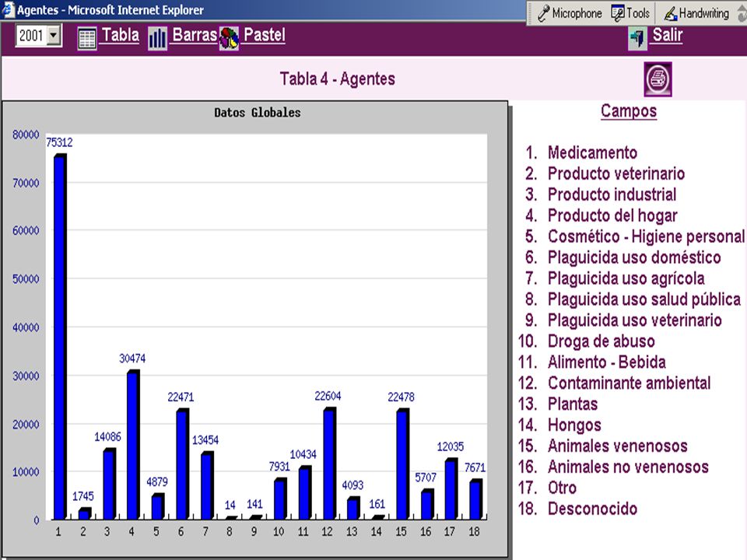This screenshot has width=747, height=560.
Task: Click bar 17 with value 12035
Action: click(451, 489)
